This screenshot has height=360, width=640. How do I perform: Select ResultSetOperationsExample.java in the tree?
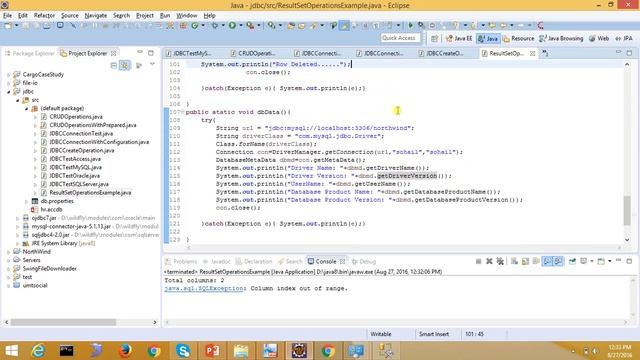[x=90, y=193]
